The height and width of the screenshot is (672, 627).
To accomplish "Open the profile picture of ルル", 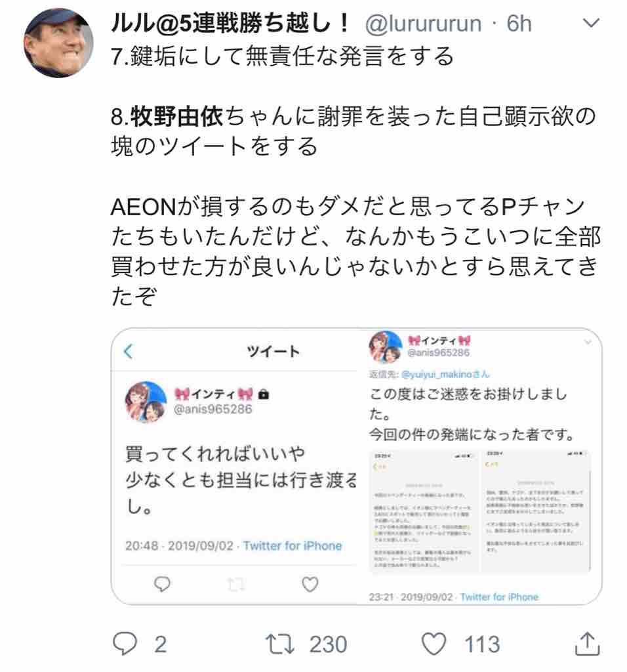I will coord(58,43).
